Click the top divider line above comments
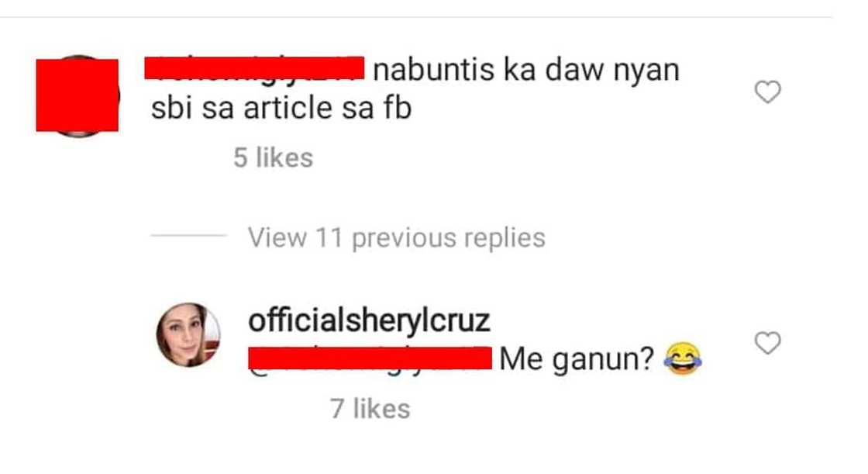The height and width of the screenshot is (474, 868). pyautogui.click(x=416, y=17)
